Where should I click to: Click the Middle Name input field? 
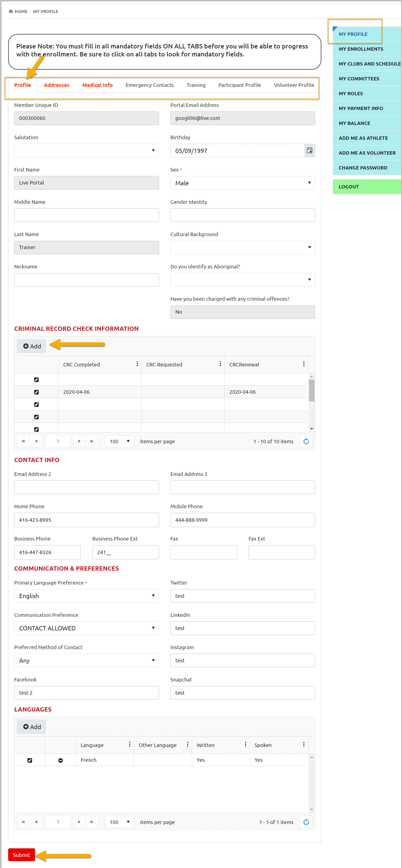coord(87,215)
